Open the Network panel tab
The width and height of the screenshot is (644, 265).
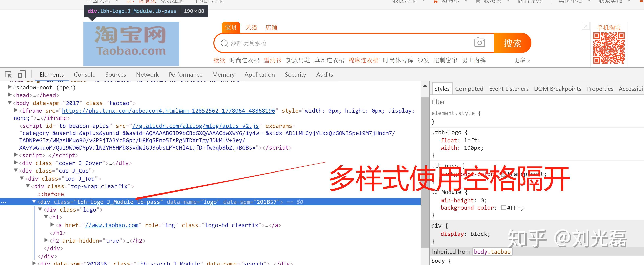pos(147,75)
